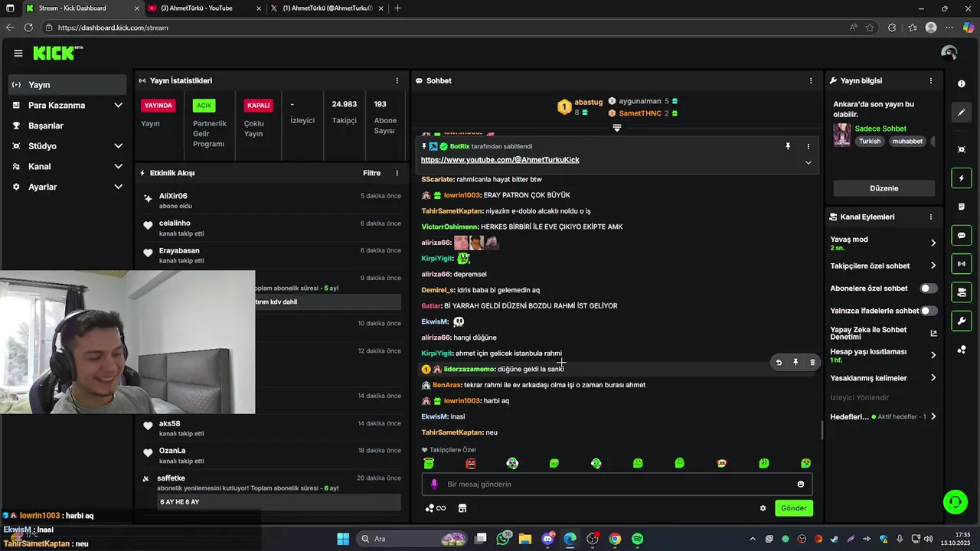Select Yayın in the left sidebar
Image resolution: width=980 pixels, height=551 pixels.
coord(67,85)
